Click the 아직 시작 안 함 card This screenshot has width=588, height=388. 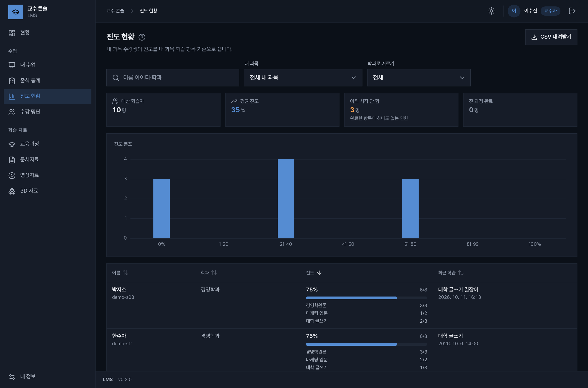[x=401, y=110]
